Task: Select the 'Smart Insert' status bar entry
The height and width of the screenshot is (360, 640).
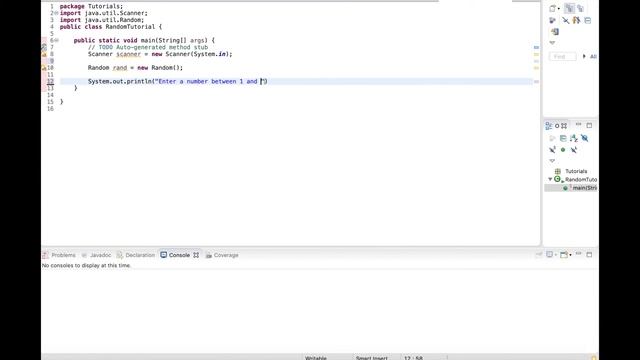Action: pyautogui.click(x=371, y=358)
